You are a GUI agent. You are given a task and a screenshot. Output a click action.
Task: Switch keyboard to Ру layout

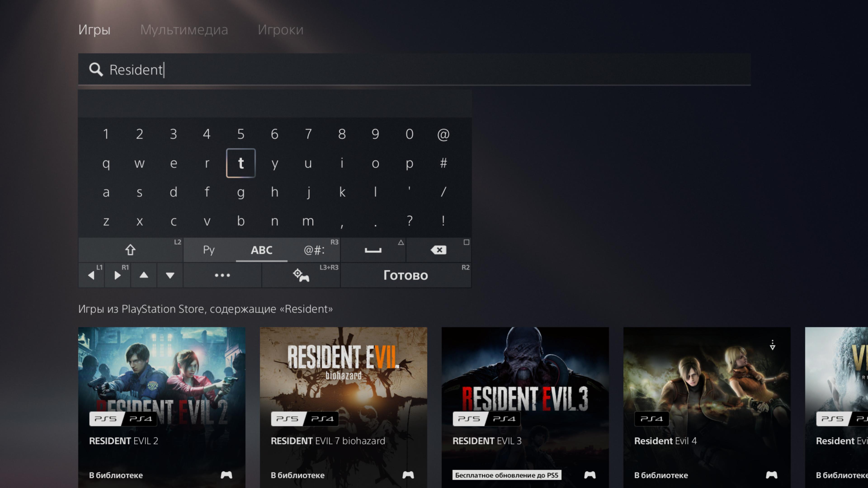(x=209, y=250)
